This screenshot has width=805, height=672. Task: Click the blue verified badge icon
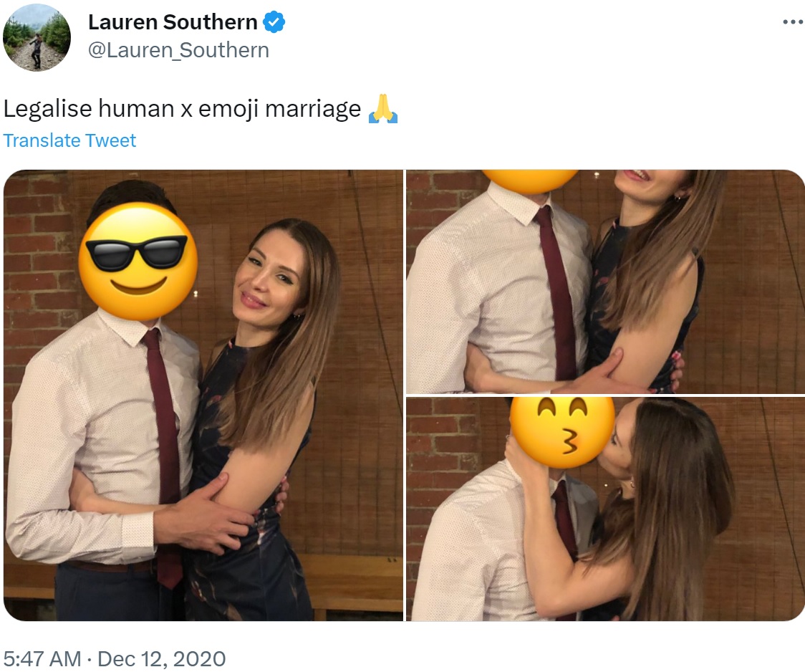274,22
